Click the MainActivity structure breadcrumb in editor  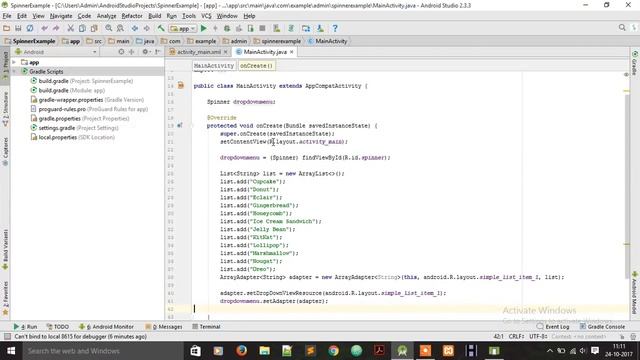(x=214, y=65)
